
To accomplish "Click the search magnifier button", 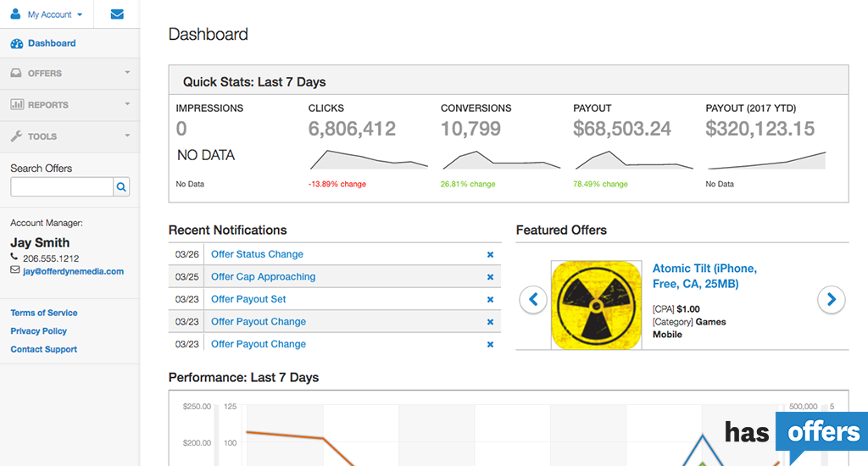I will 121,187.
